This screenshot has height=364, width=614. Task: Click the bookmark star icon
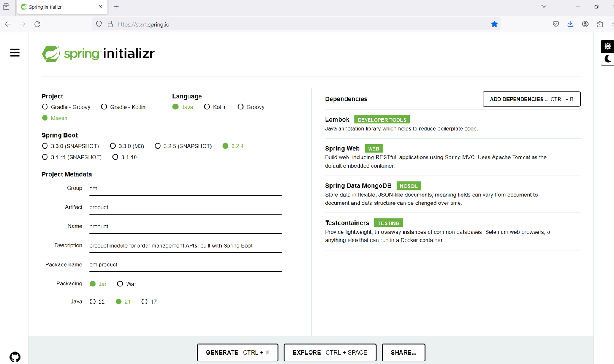(x=494, y=24)
